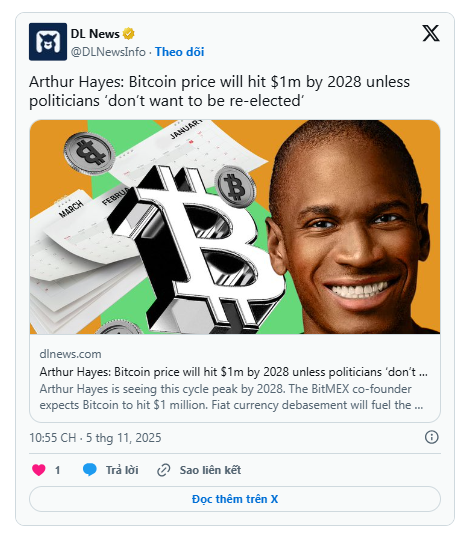This screenshot has width=467, height=540.
Task: Click the gold verified badge
Action: point(129,33)
